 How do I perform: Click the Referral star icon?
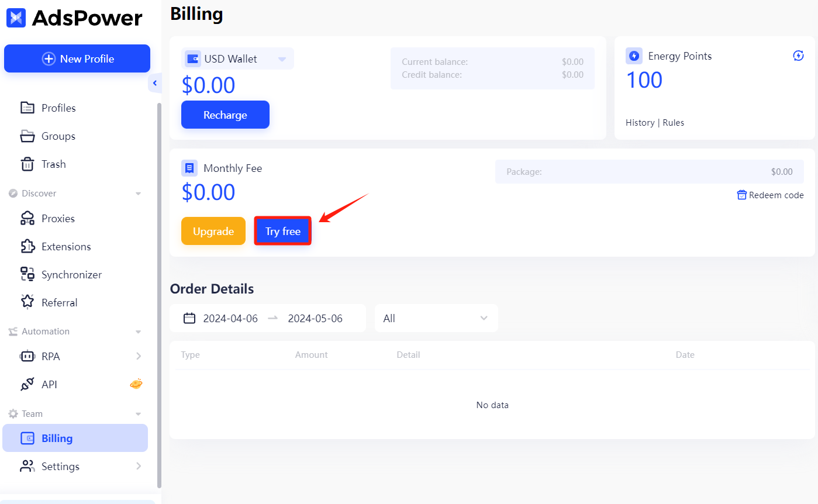[x=27, y=302]
